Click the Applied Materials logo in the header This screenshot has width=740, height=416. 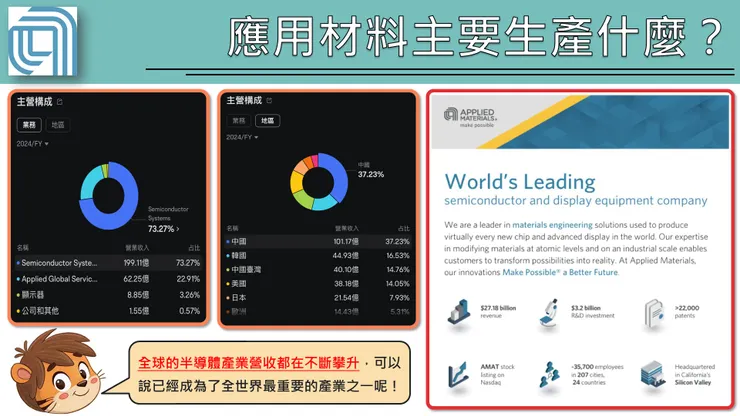tap(42, 41)
